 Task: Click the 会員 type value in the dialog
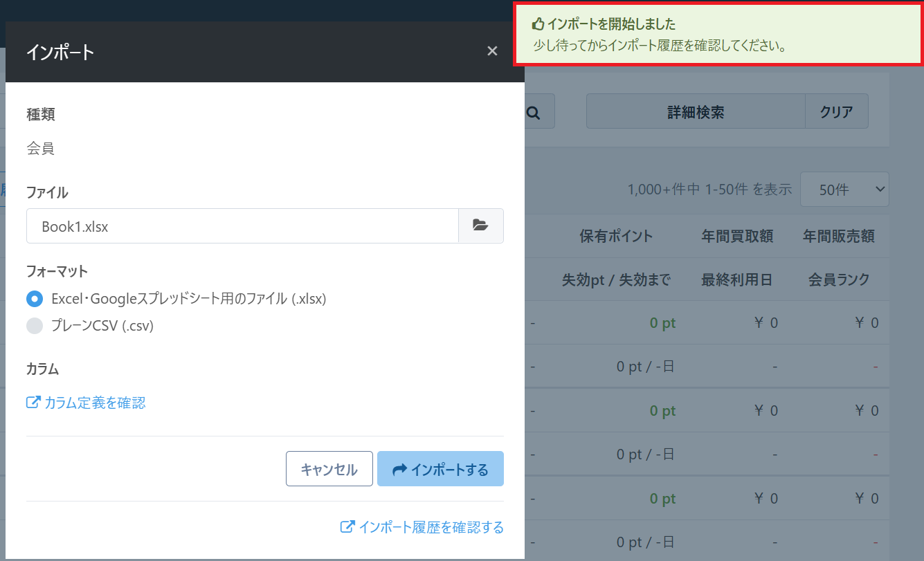click(40, 148)
